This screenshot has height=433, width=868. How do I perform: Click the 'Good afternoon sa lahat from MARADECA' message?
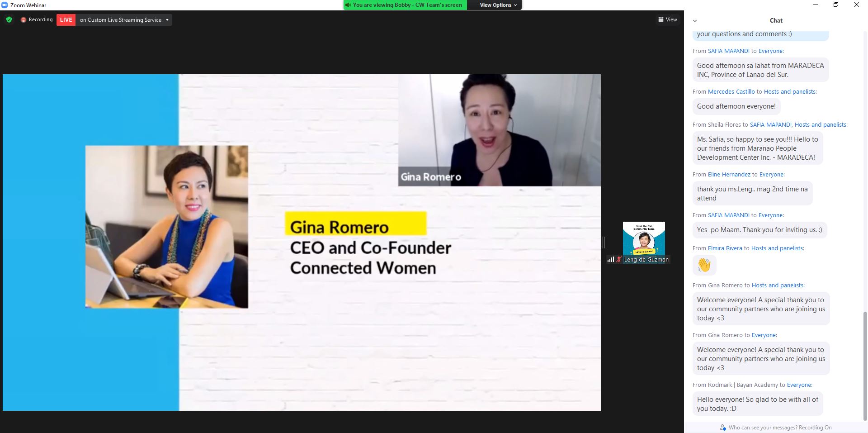pos(760,70)
